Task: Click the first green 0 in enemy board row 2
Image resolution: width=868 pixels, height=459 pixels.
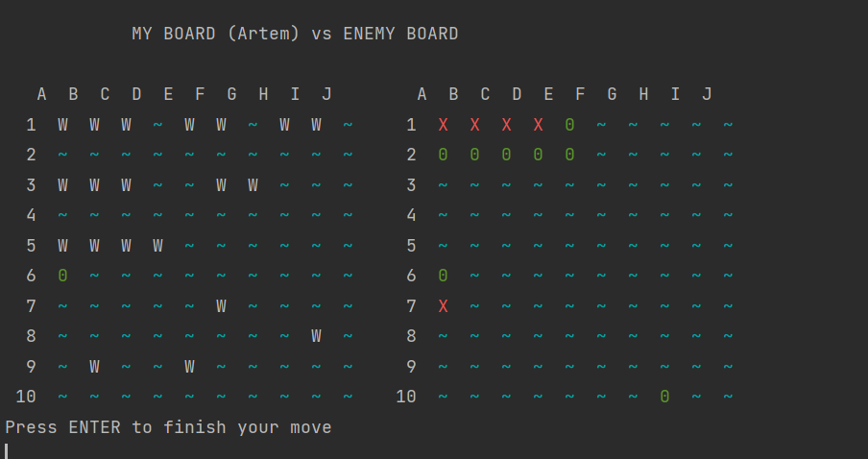Action: [443, 155]
